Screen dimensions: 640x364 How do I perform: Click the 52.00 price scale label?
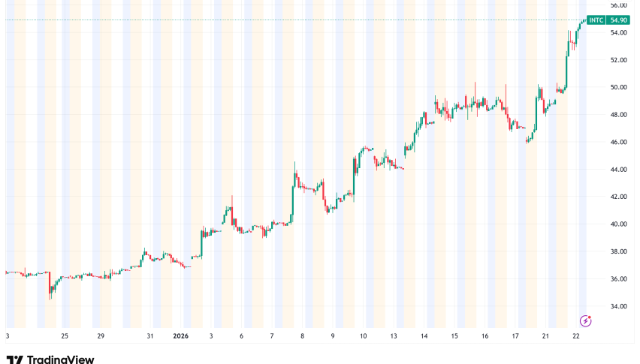[619, 60]
